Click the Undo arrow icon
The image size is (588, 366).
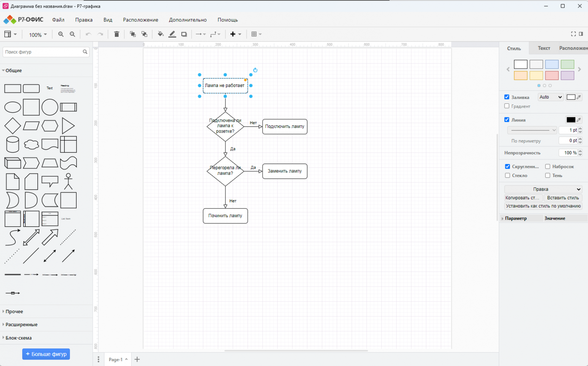tap(88, 34)
